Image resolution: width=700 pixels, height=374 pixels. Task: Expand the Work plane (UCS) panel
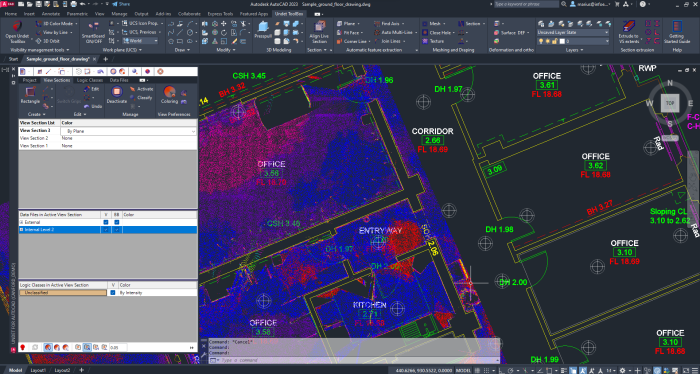[122, 50]
